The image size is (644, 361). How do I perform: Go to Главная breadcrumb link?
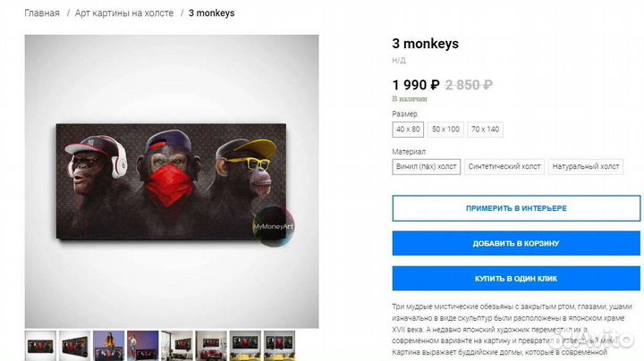click(x=42, y=13)
